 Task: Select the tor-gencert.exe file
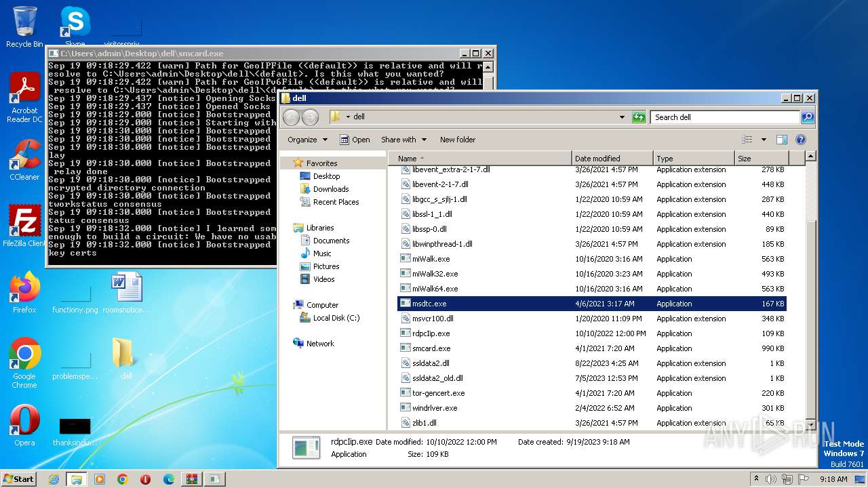pyautogui.click(x=438, y=393)
